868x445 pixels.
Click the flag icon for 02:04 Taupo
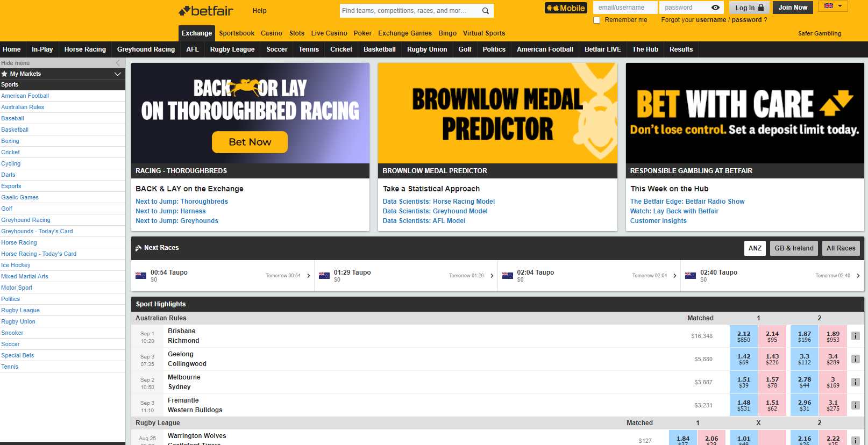click(508, 276)
